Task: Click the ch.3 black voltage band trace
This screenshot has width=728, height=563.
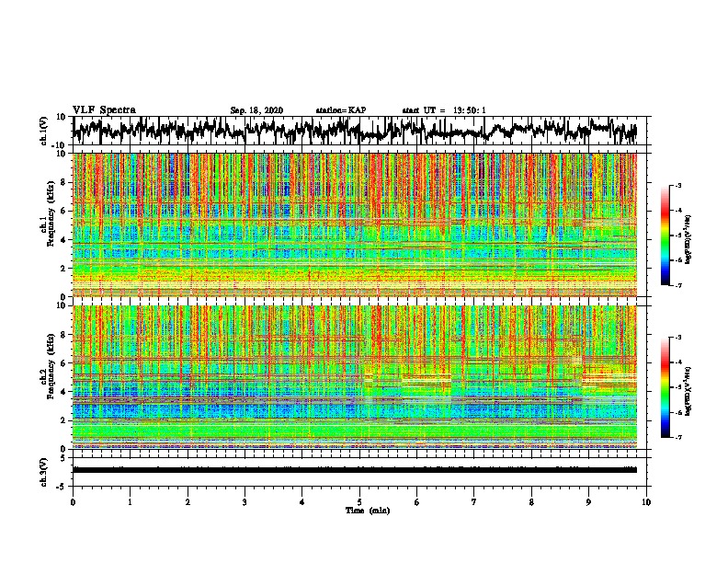Action: coord(355,470)
